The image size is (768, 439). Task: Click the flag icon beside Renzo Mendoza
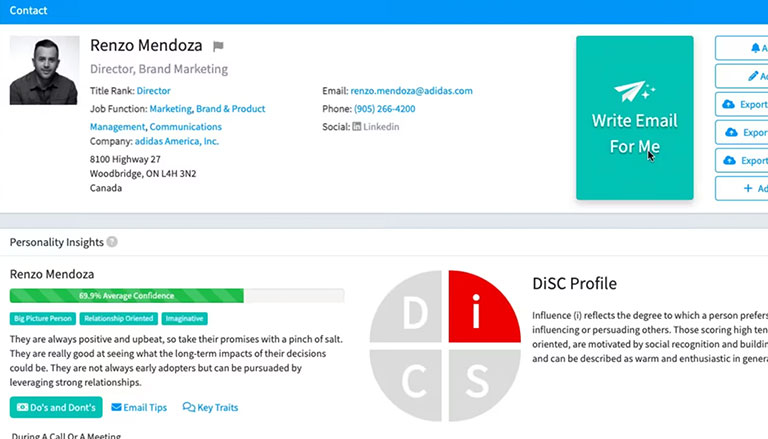point(218,46)
